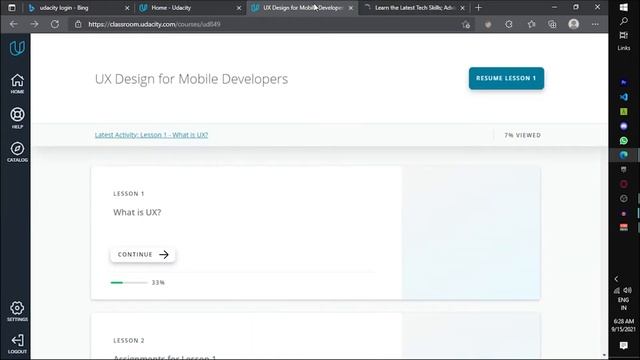640x360 pixels.
Task: Open the browser Settings and more menu
Action: click(595, 24)
